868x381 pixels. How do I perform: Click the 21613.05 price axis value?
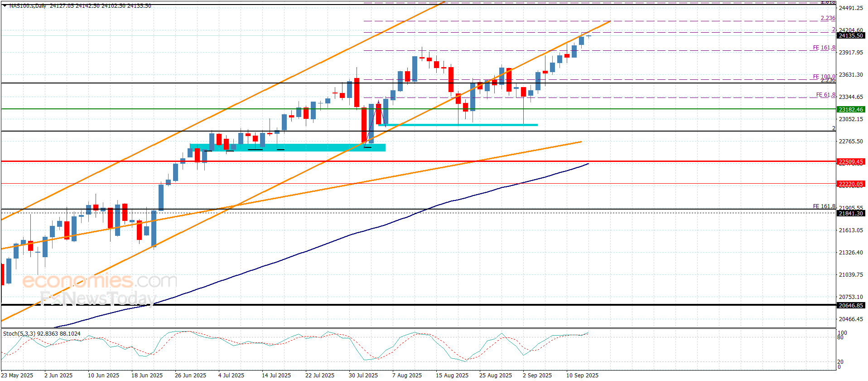click(x=851, y=230)
